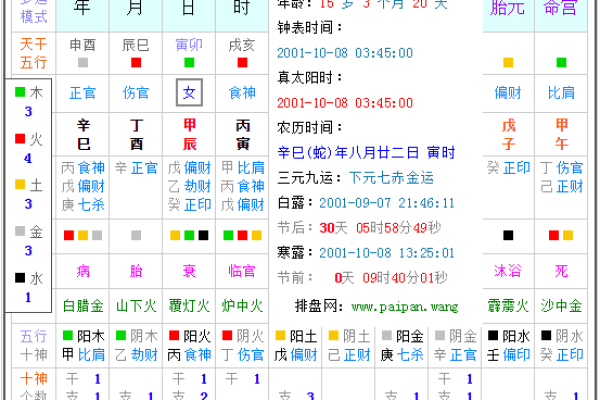This screenshot has height=400, width=600.
Task: Click the 模式 label
Action: pos(34,17)
